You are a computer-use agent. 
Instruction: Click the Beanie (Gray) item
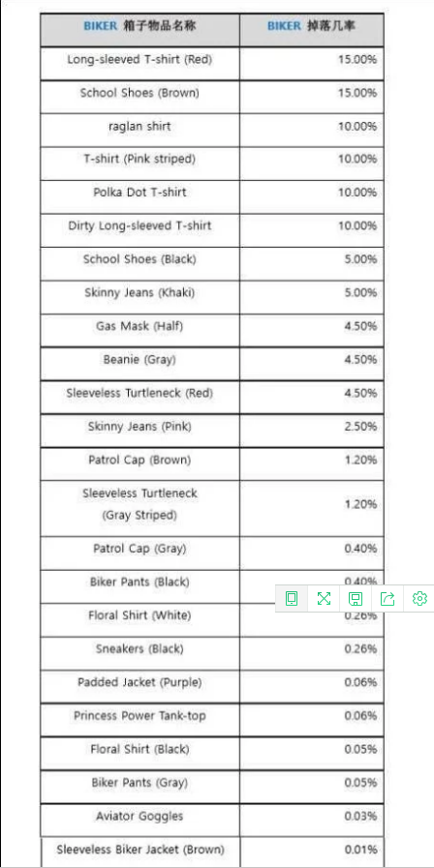coord(139,360)
